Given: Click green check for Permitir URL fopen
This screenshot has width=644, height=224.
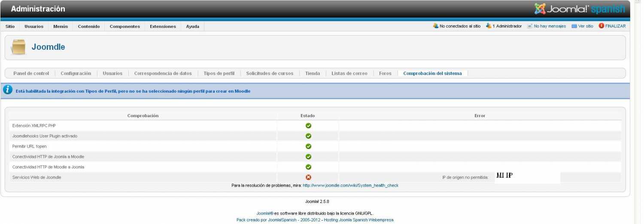Looking at the screenshot, I should point(308,146).
